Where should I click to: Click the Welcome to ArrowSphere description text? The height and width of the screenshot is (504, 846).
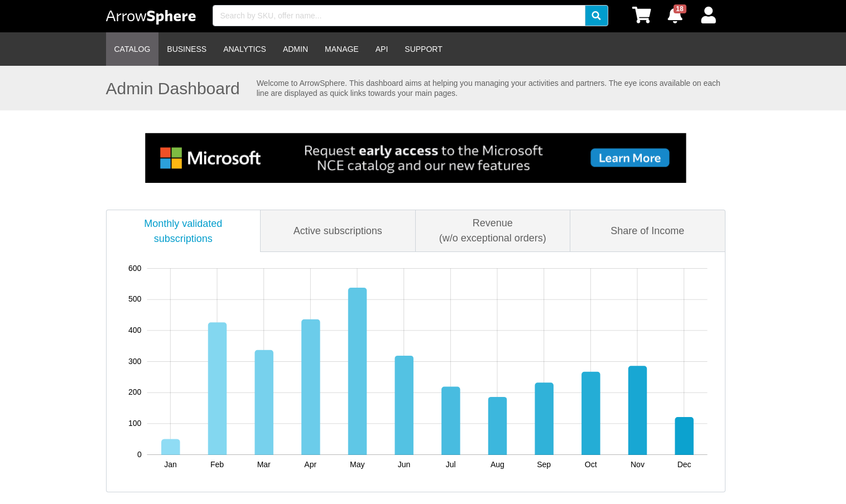488,88
